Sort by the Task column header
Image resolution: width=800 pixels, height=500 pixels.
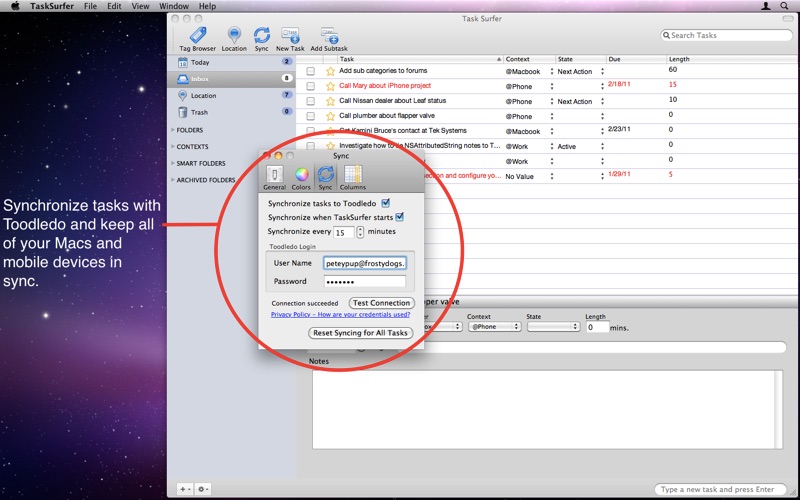420,59
